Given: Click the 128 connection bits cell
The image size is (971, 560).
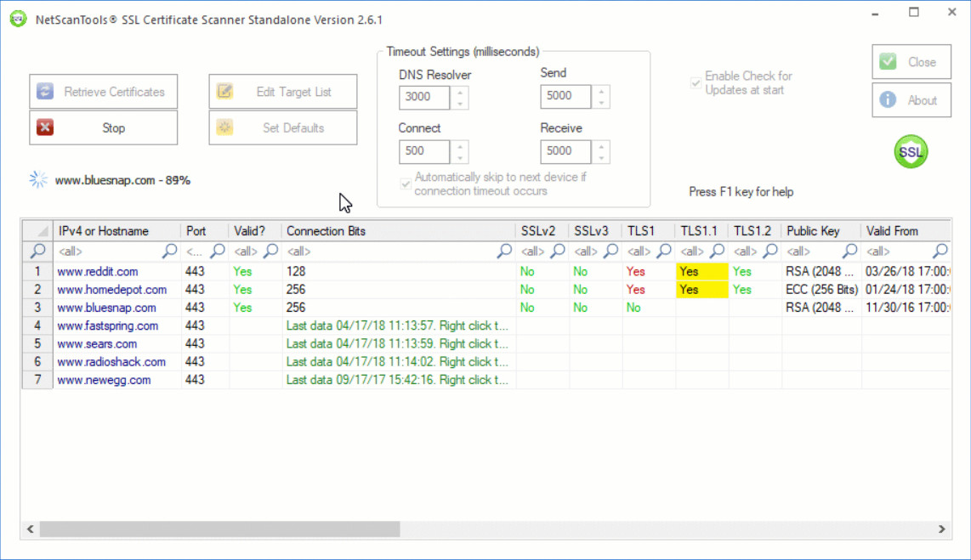Looking at the screenshot, I should click(x=398, y=272).
